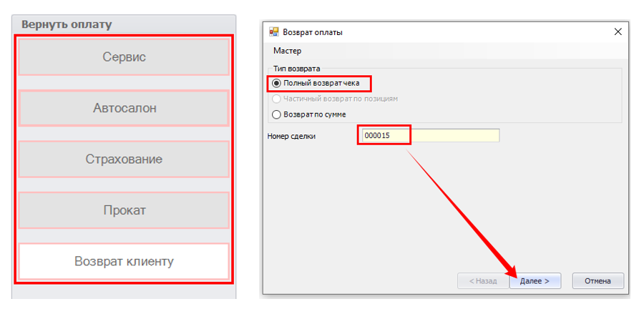Choose the Возврат по сумме radio button

coord(276,114)
